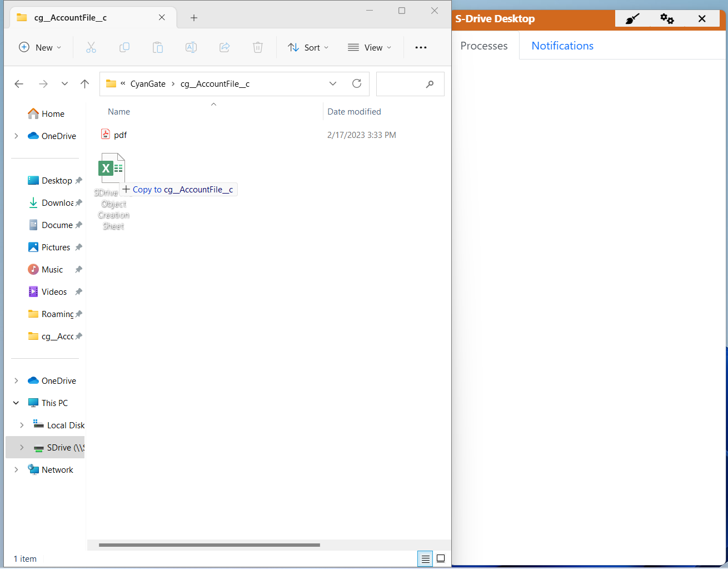
Task: Click the S-Drive broom clean icon
Action: (x=632, y=19)
